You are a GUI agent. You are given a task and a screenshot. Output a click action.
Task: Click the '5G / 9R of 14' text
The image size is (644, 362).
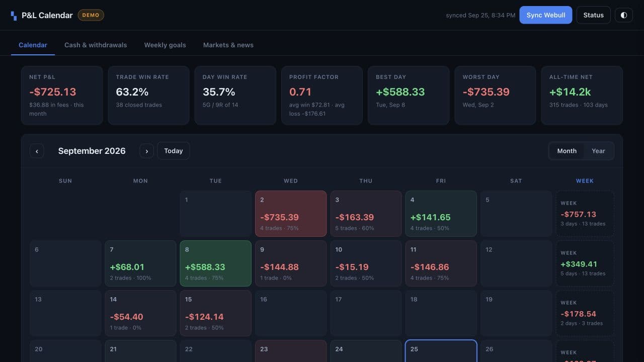[220, 105]
